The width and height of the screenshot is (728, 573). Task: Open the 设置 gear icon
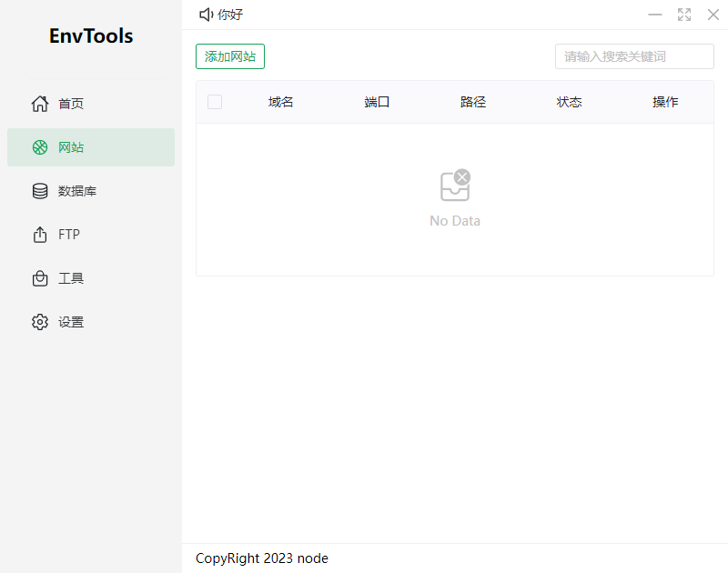(x=39, y=322)
